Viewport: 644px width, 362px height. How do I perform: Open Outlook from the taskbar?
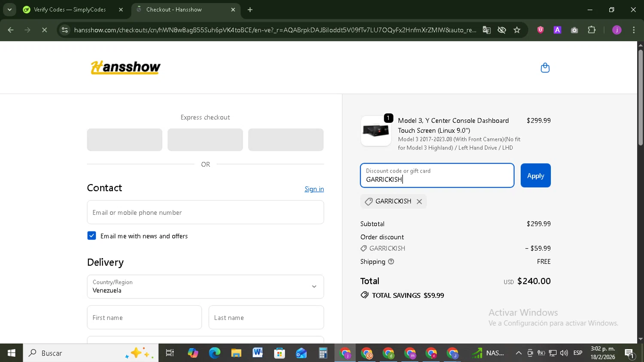coord(301,353)
